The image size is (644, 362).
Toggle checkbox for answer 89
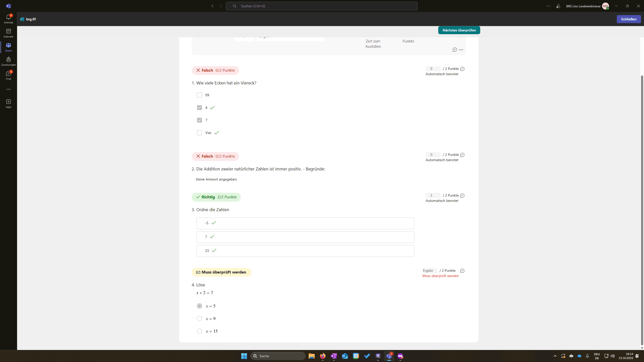pos(199,95)
